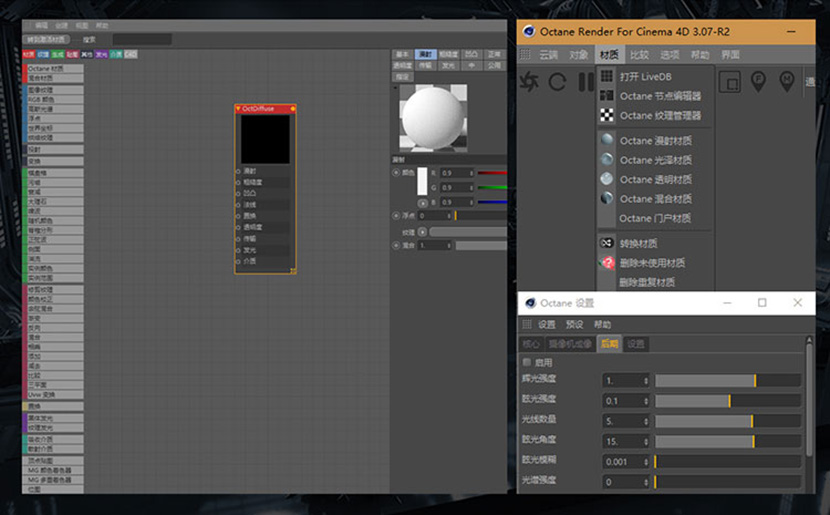Toggle the 纹理 blue filter tag
This screenshot has height=515, width=830.
pyautogui.click(x=43, y=54)
